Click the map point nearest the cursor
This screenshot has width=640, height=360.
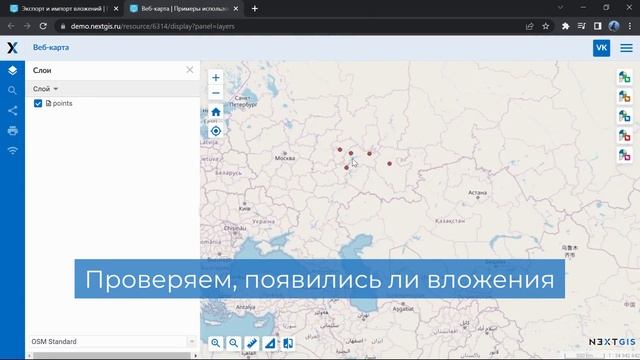pyautogui.click(x=351, y=153)
